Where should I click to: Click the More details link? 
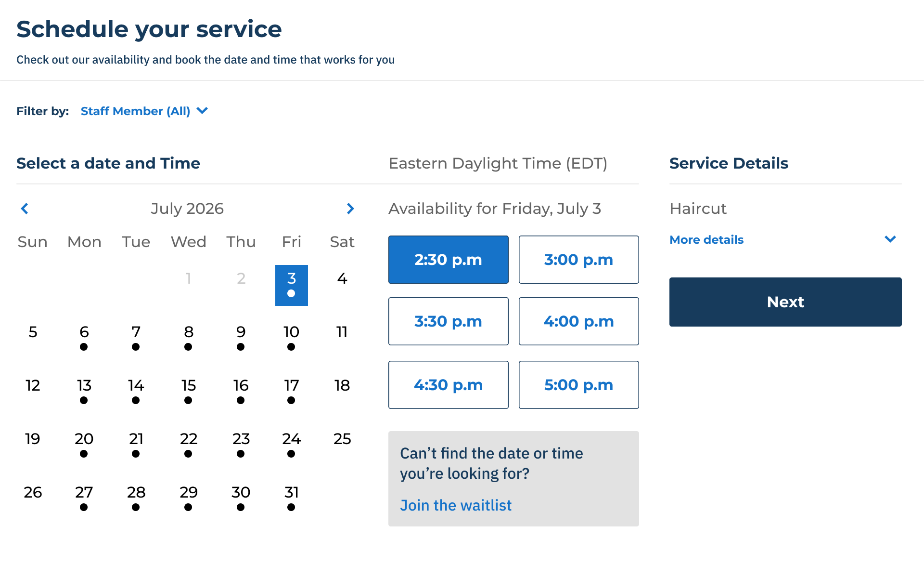(x=706, y=240)
